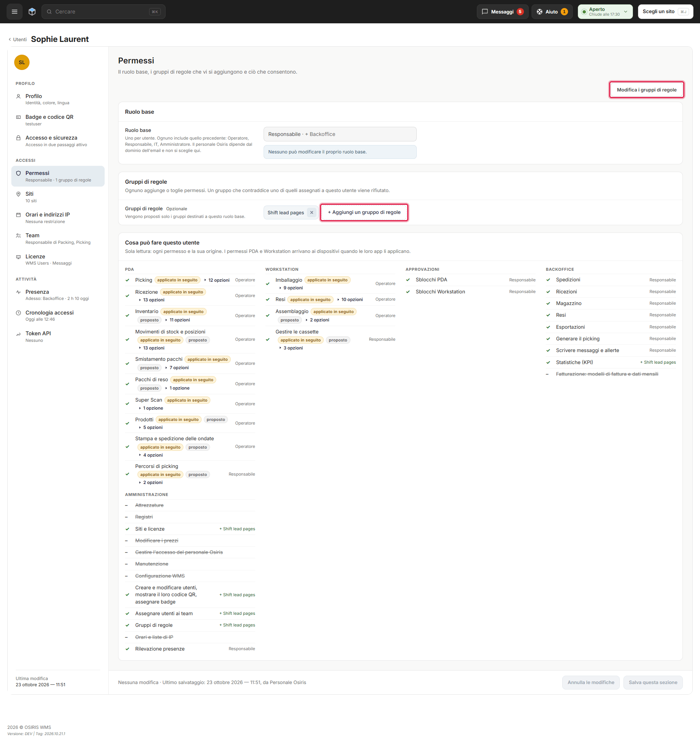Open Cronologia accessi clock item

(x=58, y=316)
